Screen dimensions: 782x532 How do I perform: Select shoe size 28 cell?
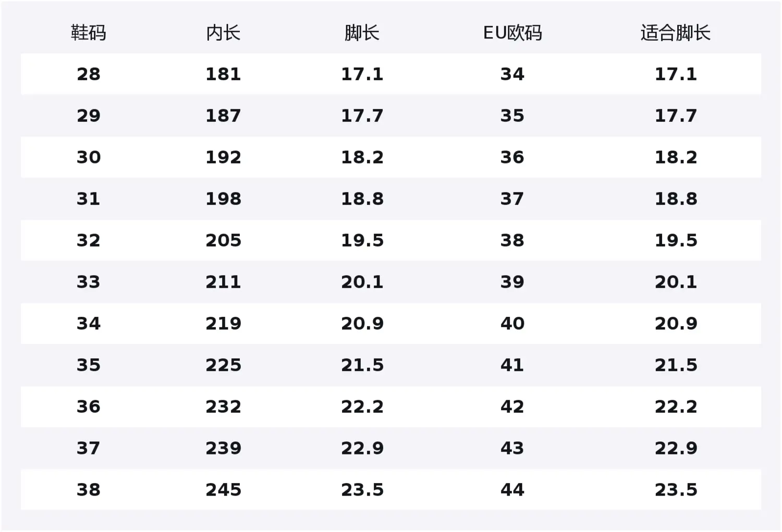pyautogui.click(x=89, y=74)
